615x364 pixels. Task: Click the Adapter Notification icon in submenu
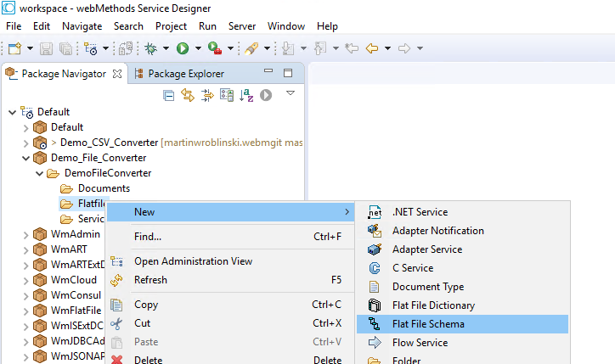[375, 231]
